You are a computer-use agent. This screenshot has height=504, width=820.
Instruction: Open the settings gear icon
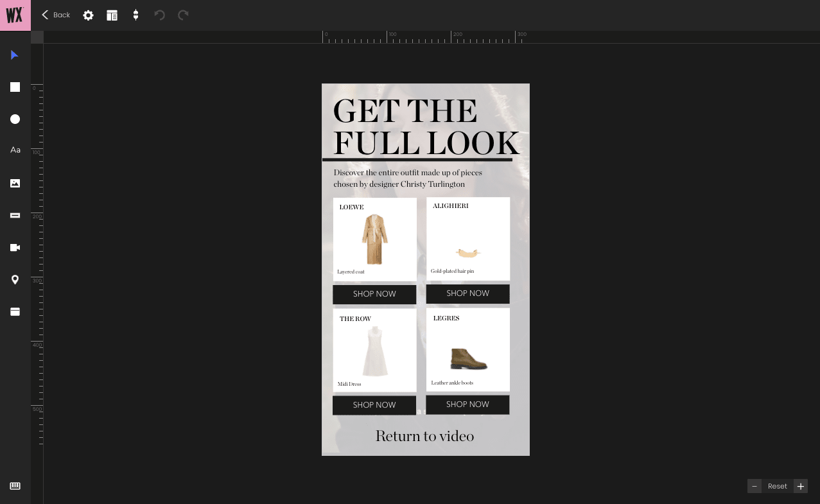(89, 15)
